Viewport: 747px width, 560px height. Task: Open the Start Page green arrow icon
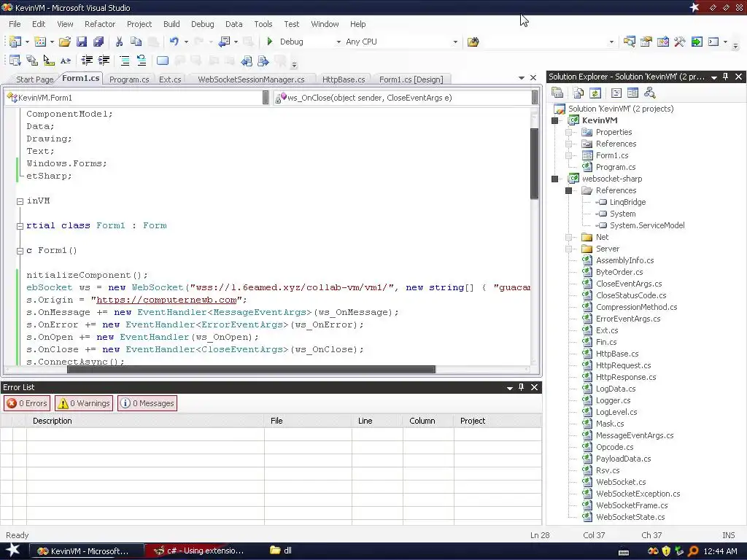pyautogui.click(x=697, y=42)
